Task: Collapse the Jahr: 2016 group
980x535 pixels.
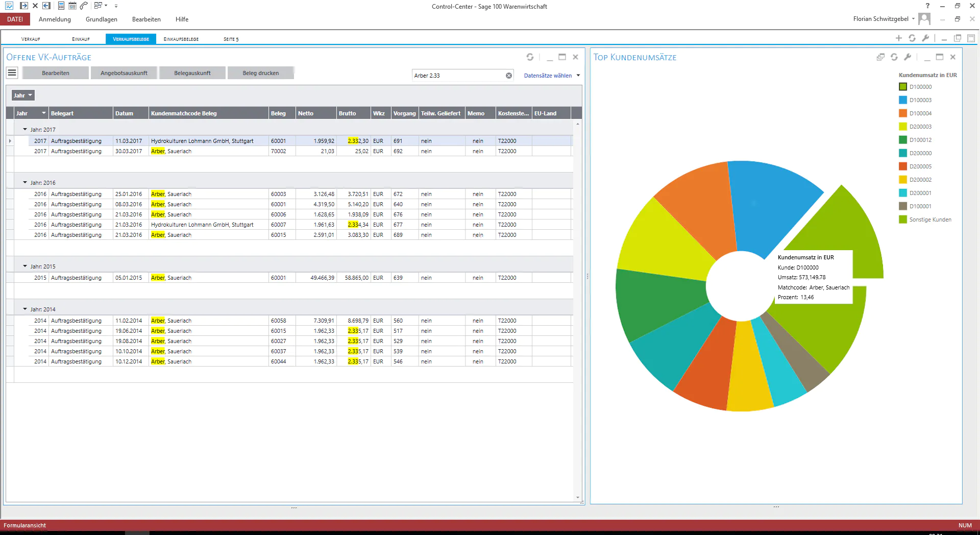Action: point(25,182)
